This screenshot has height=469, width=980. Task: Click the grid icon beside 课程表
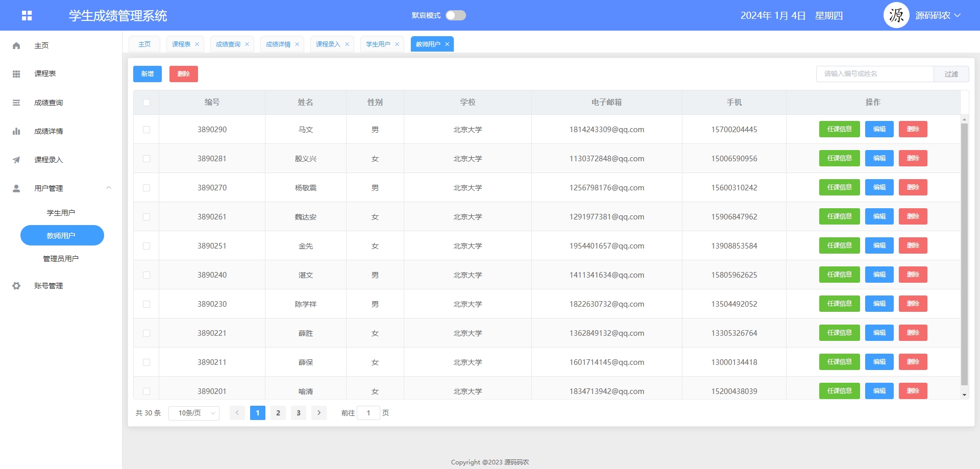tap(16, 74)
